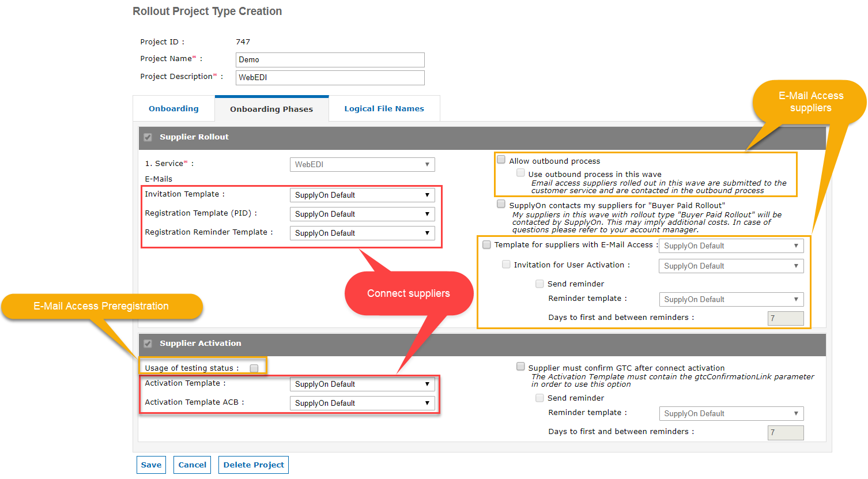Toggle Send reminder under Invitation for User Activation
The image size is (868, 479).
coord(539,284)
